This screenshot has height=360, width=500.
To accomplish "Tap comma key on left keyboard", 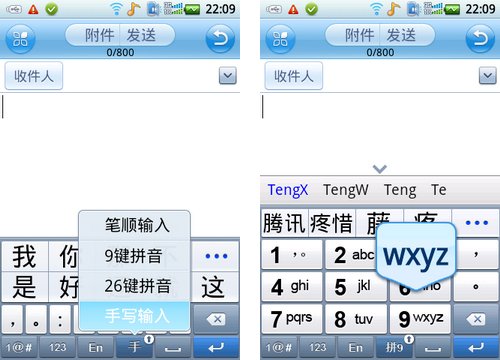I will coord(12,319).
